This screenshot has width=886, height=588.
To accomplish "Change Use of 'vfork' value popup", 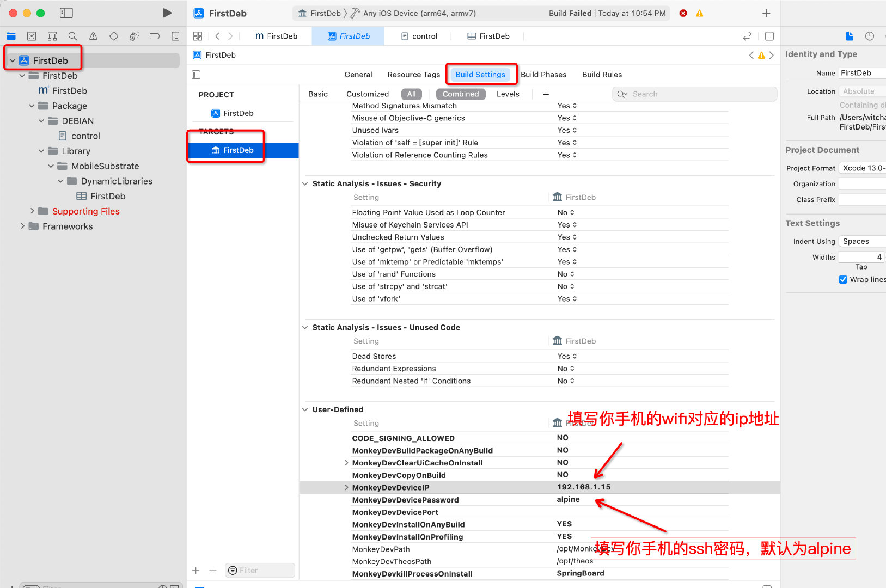I will pyautogui.click(x=567, y=299).
